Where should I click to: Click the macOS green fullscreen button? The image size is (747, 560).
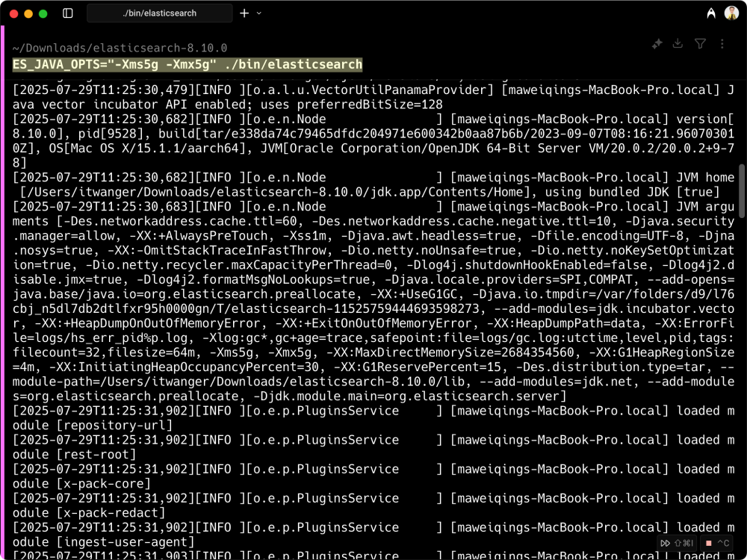click(x=43, y=13)
